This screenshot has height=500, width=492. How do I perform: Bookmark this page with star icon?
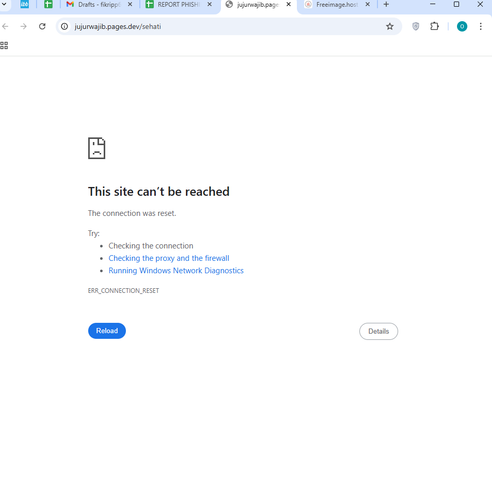pyautogui.click(x=390, y=26)
